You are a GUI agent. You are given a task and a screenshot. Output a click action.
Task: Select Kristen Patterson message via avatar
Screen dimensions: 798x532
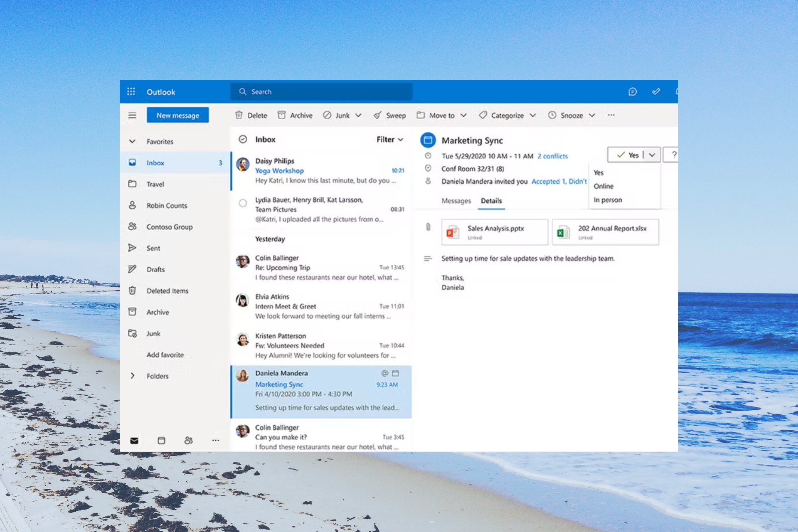tap(243, 339)
